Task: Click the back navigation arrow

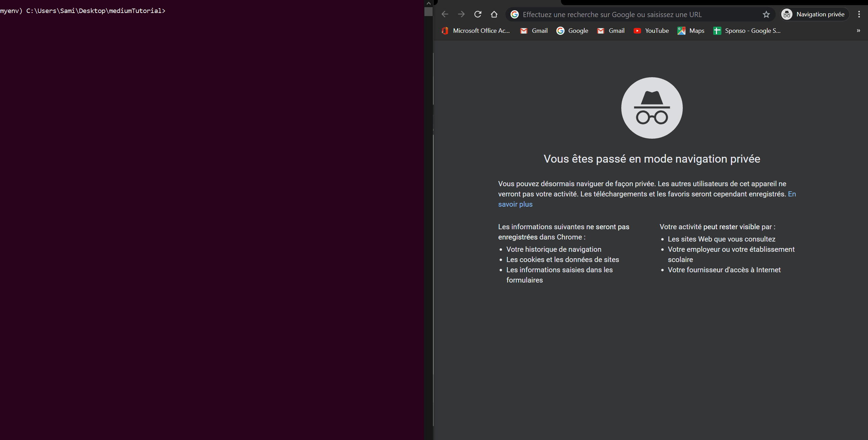Action: click(445, 14)
